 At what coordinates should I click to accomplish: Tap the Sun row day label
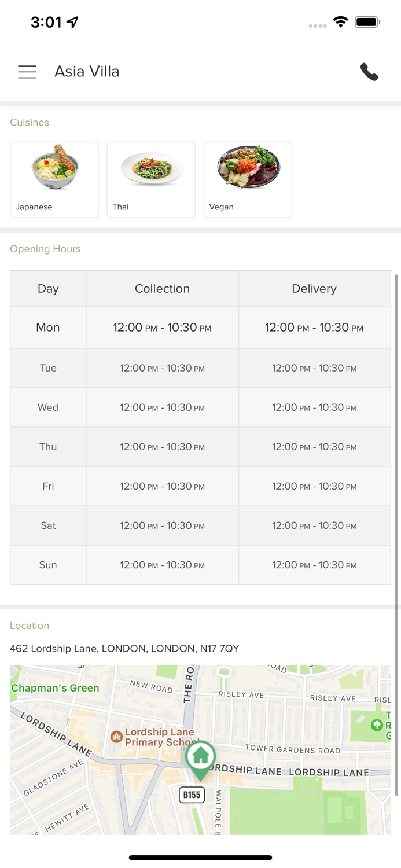coord(48,565)
